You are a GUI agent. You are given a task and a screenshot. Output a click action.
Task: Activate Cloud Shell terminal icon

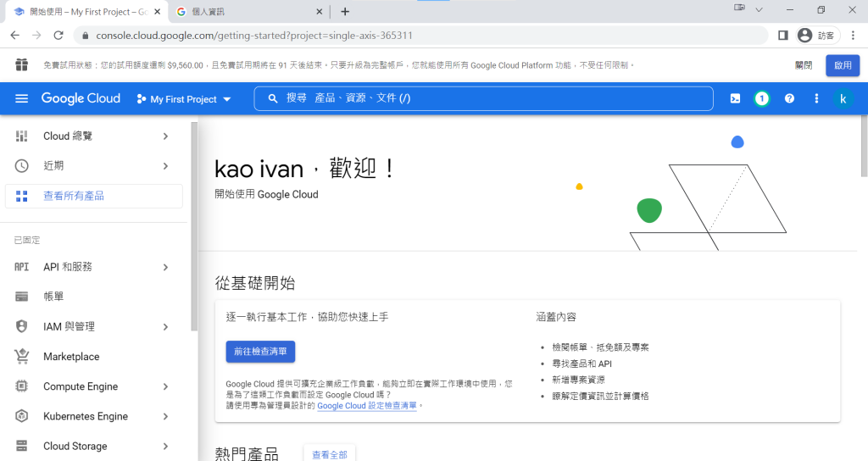pyautogui.click(x=735, y=98)
